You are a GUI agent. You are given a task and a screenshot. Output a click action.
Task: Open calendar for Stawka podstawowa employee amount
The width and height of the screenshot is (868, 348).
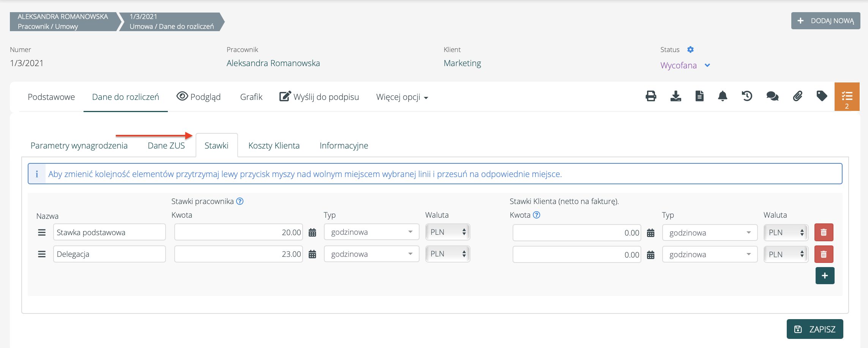point(312,233)
